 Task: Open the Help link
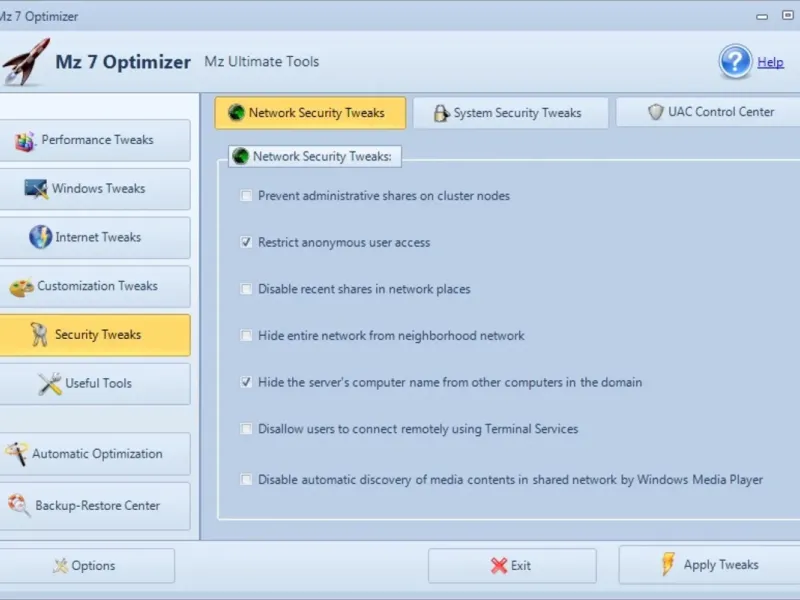pyautogui.click(x=770, y=62)
